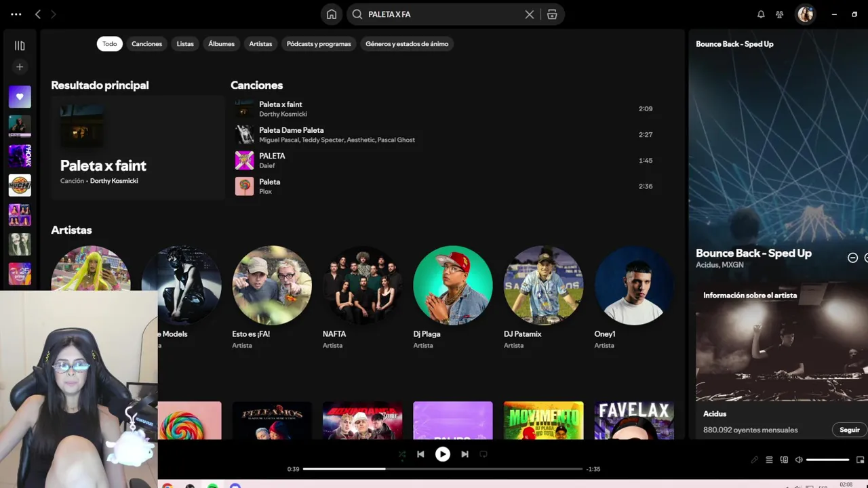
Task: Skip to next track
Action: 465,454
